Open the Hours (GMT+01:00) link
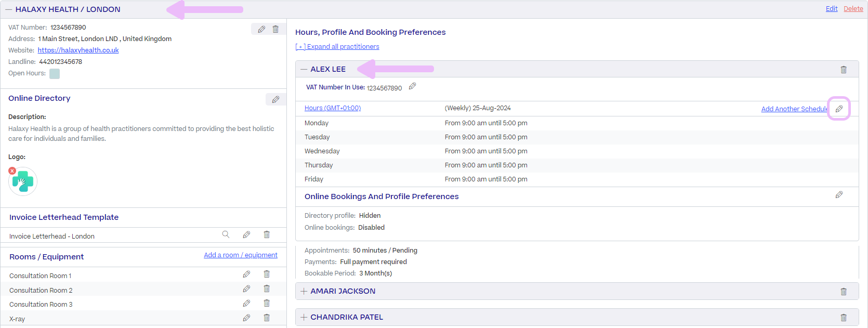 (333, 108)
